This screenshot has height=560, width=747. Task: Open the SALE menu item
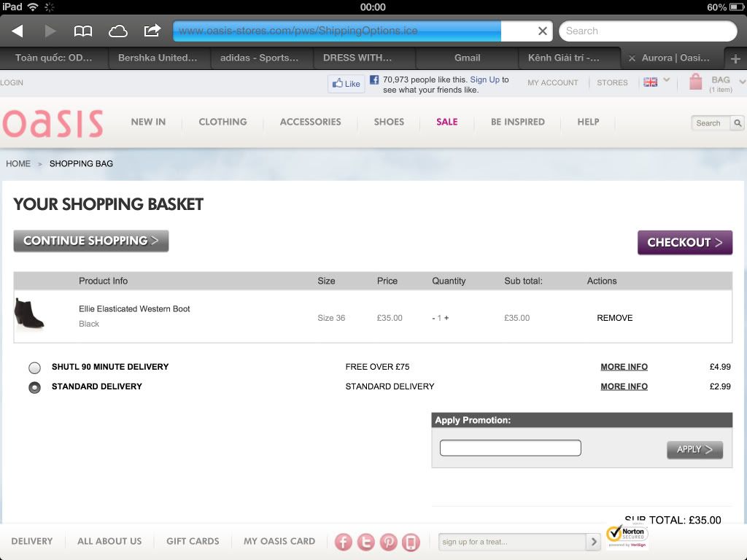(446, 122)
